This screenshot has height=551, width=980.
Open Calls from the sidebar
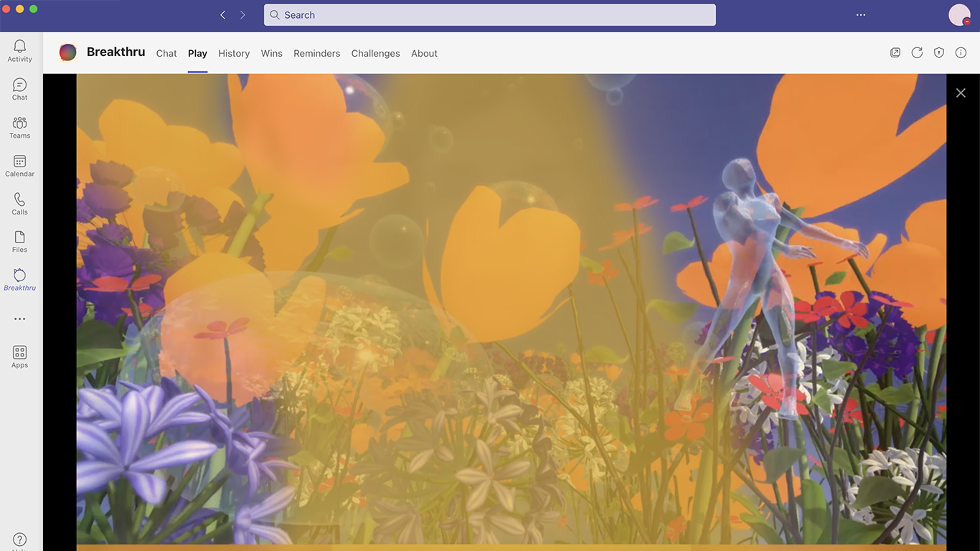(x=20, y=204)
